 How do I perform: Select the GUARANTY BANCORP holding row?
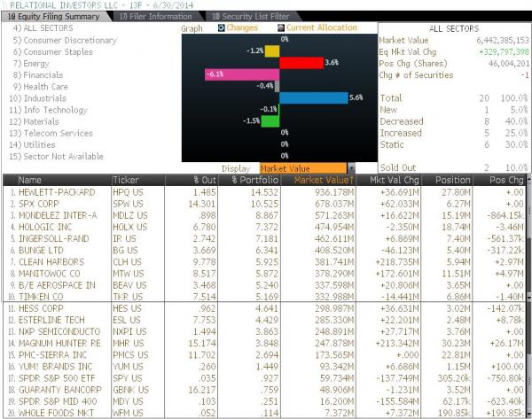click(264, 390)
